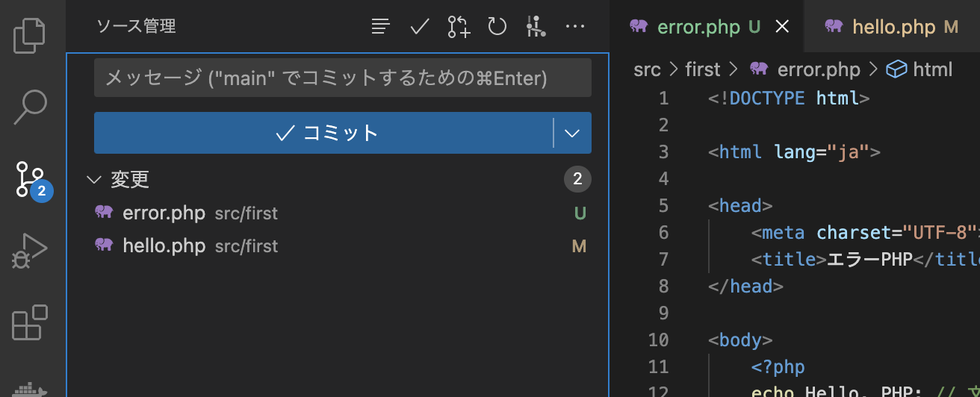Open the commit button dropdown arrow
This screenshot has width=980, height=397.
click(x=572, y=134)
